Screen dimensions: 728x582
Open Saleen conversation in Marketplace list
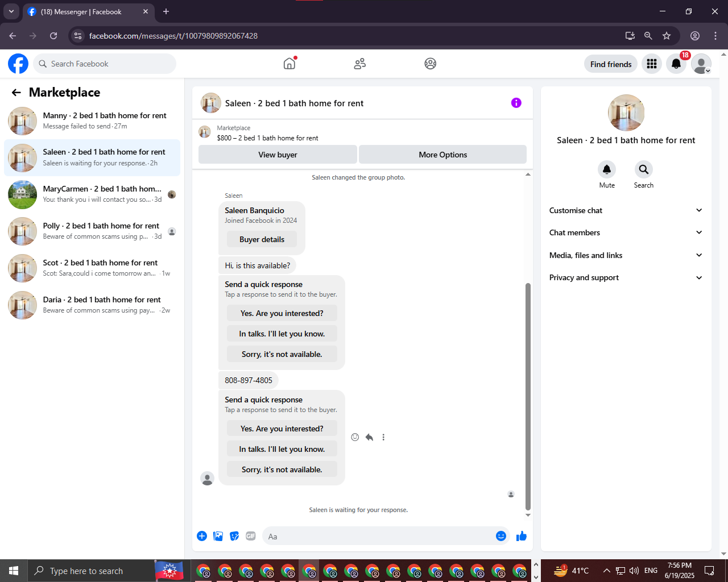92,157
